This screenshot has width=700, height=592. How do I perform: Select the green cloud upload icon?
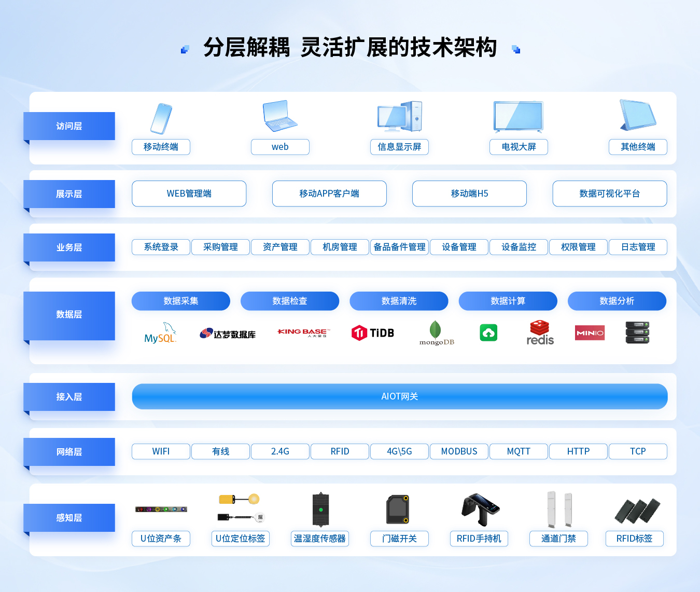click(x=488, y=332)
